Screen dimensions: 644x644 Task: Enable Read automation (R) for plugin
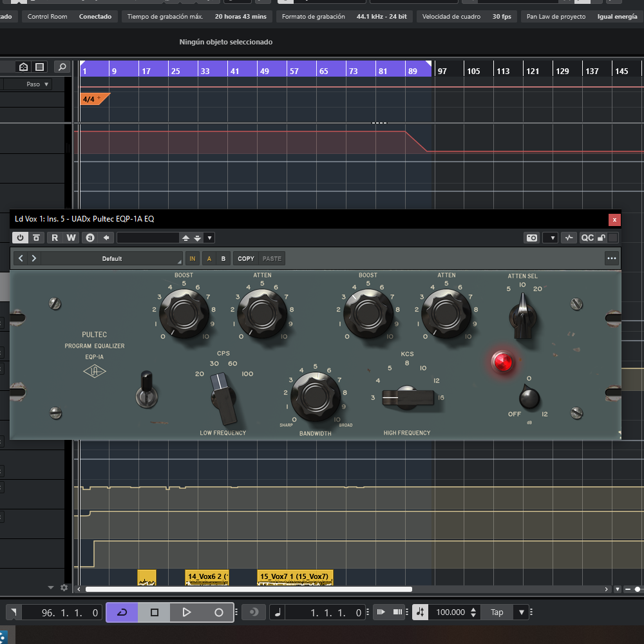(55, 238)
